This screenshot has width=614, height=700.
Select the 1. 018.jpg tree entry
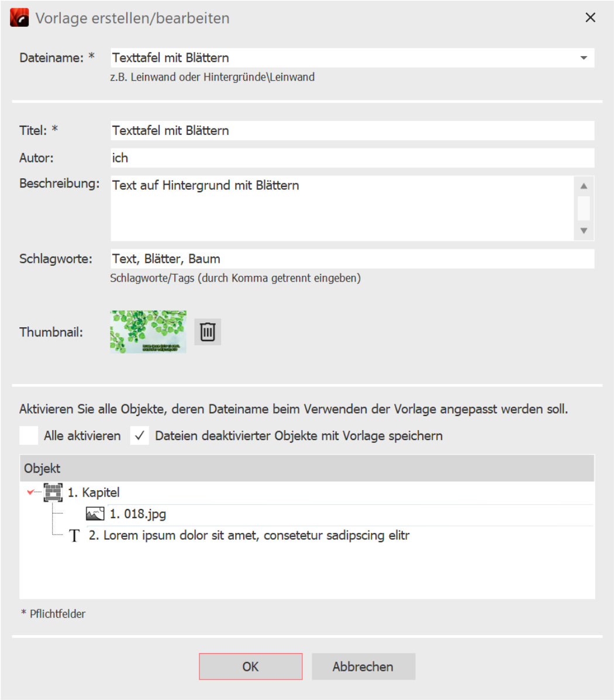click(138, 514)
